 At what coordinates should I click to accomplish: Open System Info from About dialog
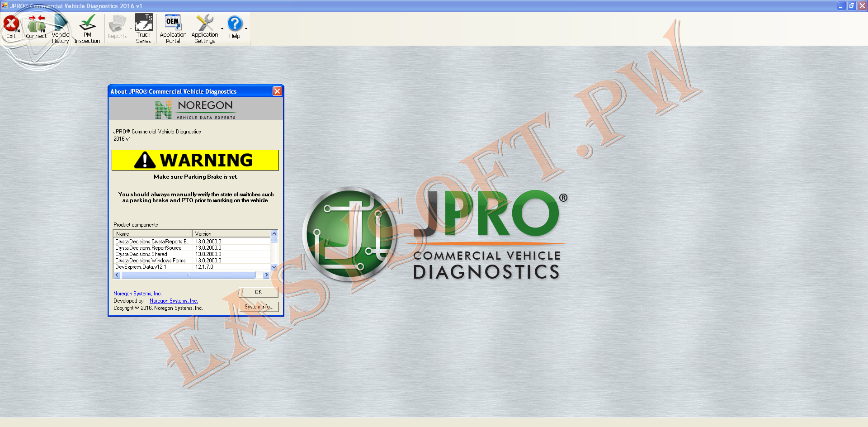(259, 307)
